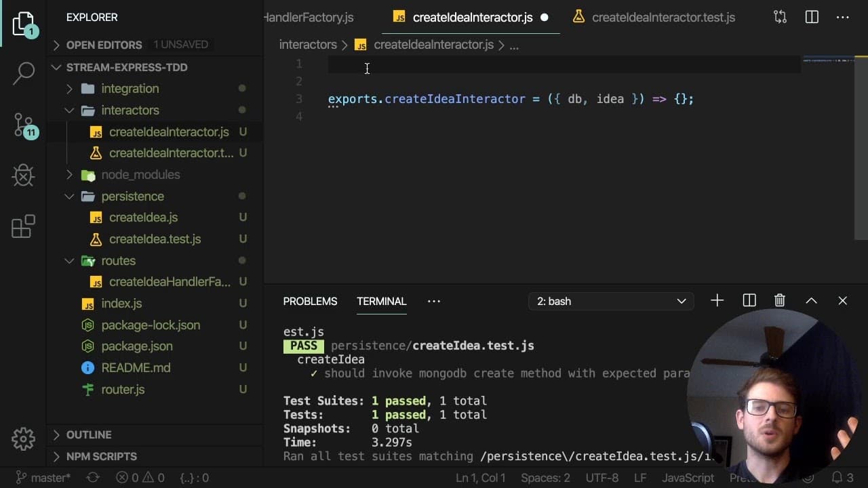Viewport: 868px width, 488px height.
Task: Open the Search view in activity bar
Action: coord(24,73)
